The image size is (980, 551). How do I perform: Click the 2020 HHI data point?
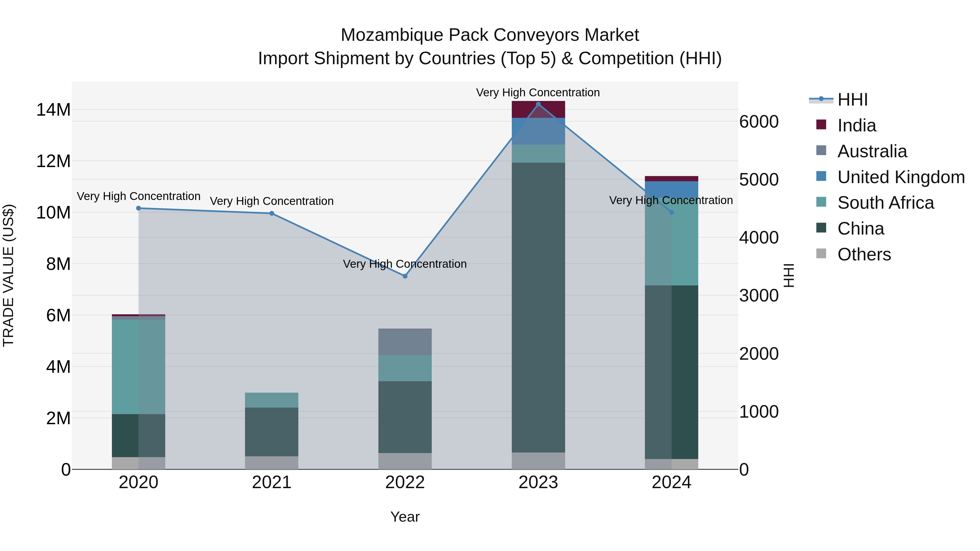click(139, 208)
